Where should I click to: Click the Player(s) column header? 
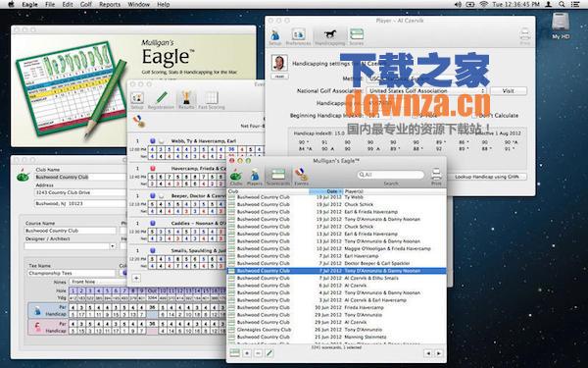[x=395, y=191]
